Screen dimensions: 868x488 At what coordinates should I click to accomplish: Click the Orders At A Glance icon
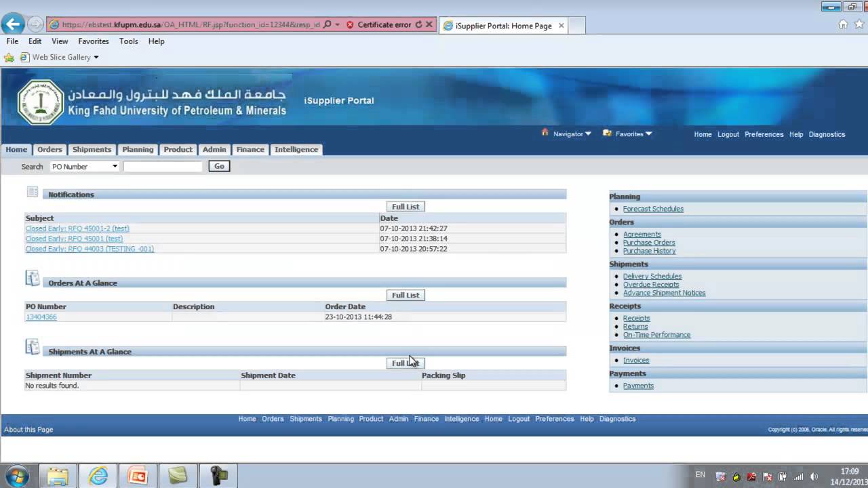(33, 278)
